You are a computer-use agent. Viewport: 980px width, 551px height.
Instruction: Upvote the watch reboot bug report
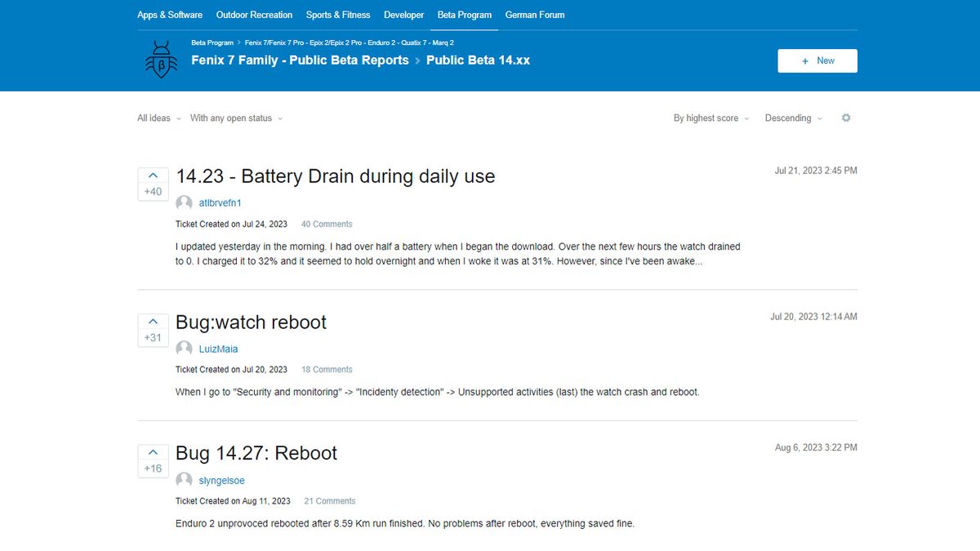[153, 321]
